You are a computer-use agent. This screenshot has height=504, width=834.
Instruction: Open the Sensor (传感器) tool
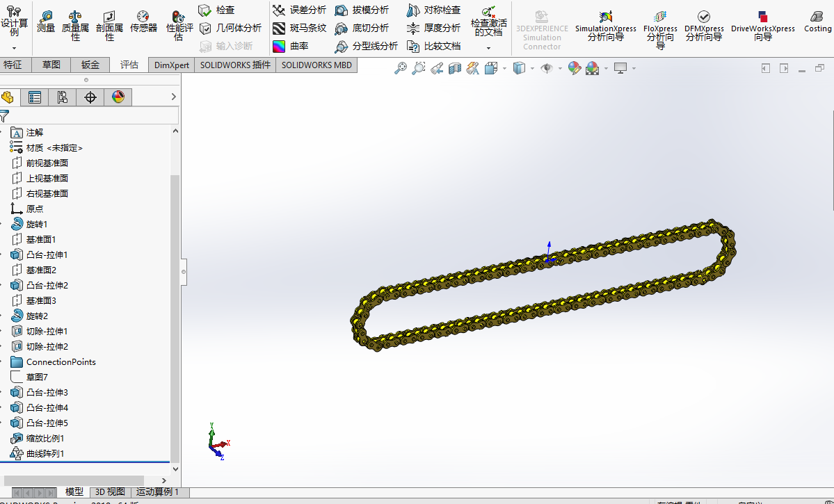143,22
